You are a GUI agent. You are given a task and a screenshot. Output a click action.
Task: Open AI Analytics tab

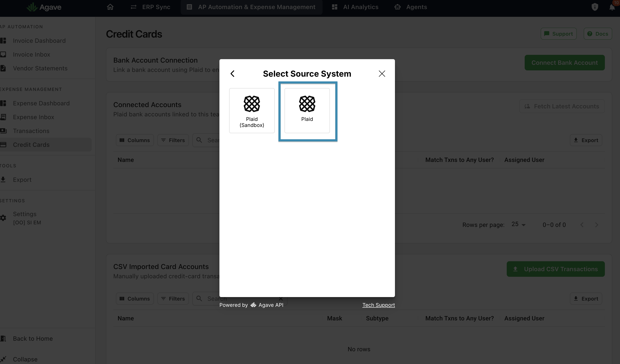coord(355,7)
